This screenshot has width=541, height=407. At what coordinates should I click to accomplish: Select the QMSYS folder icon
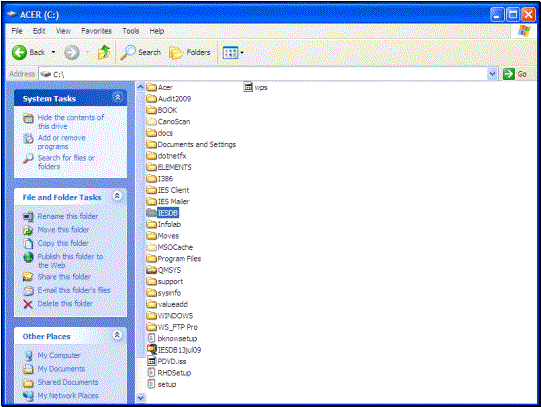pyautogui.click(x=151, y=269)
